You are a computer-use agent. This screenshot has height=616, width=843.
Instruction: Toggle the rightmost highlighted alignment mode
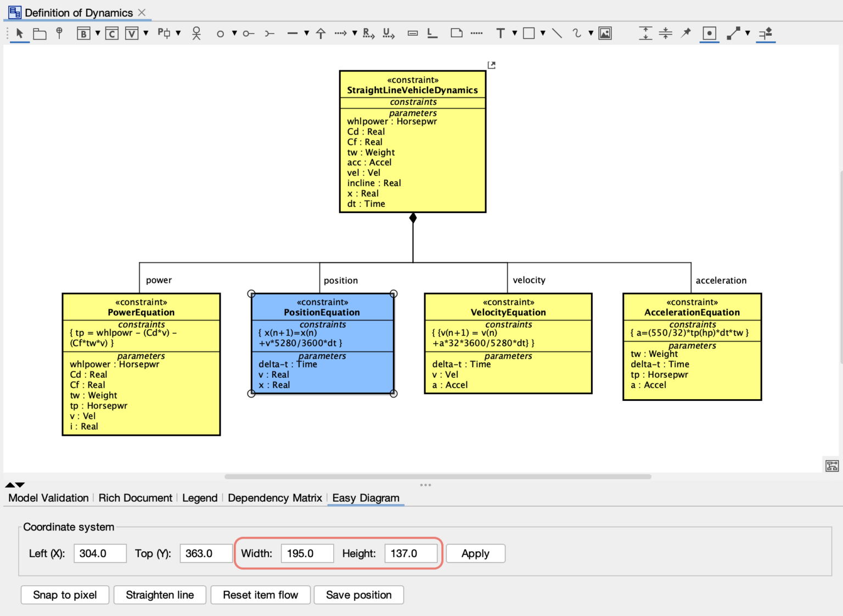tap(766, 34)
